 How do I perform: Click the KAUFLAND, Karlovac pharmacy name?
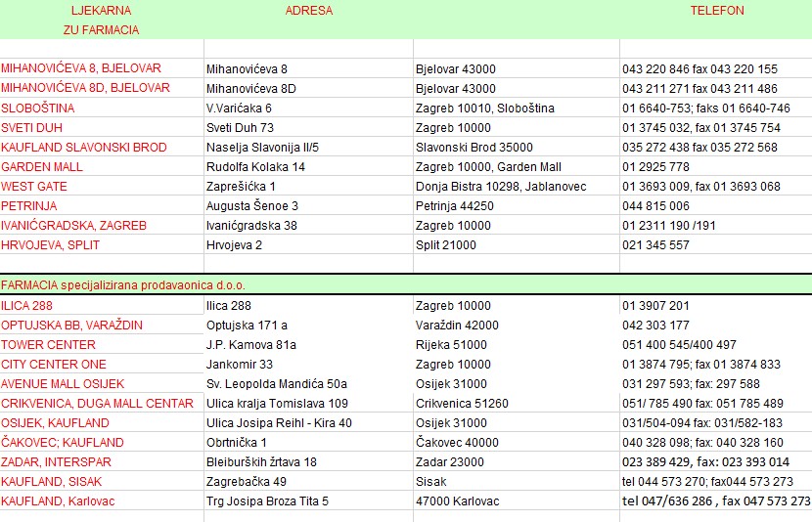coord(56,501)
